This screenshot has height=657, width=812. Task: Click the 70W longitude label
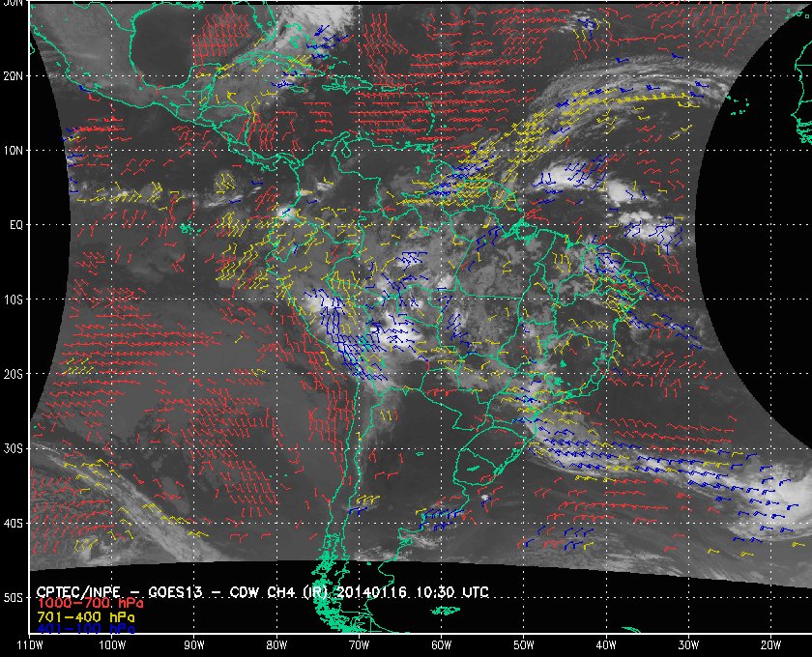pyautogui.click(x=359, y=645)
